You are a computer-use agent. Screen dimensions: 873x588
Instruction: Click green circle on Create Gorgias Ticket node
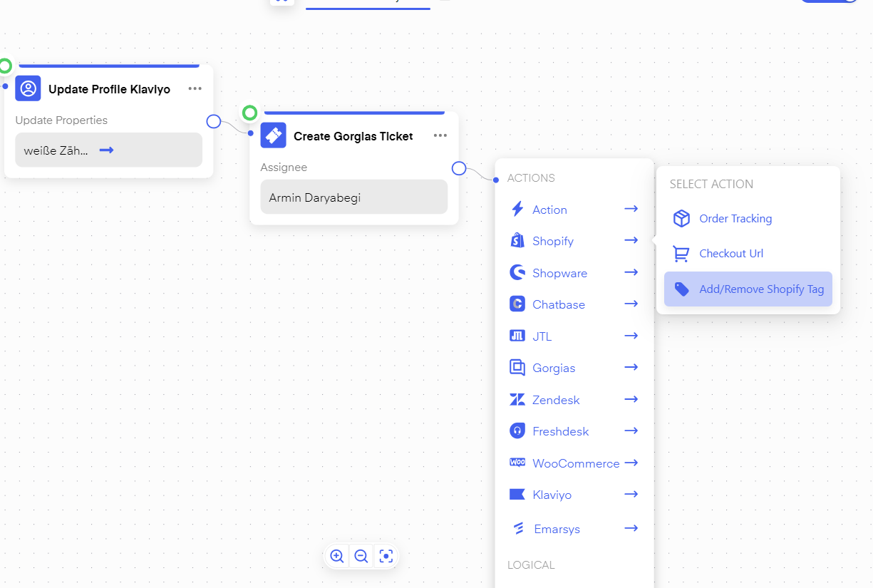(x=249, y=113)
